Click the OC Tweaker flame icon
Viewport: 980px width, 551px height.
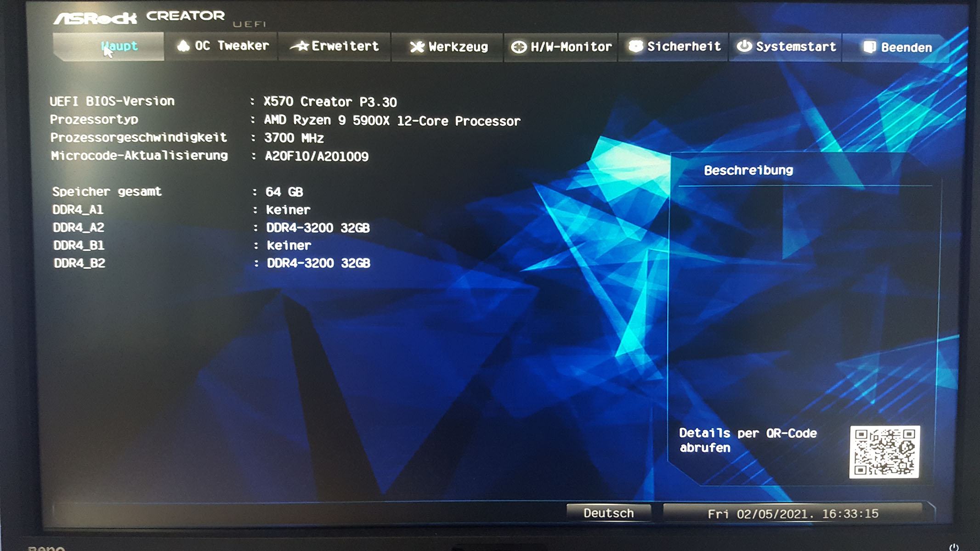click(x=183, y=45)
